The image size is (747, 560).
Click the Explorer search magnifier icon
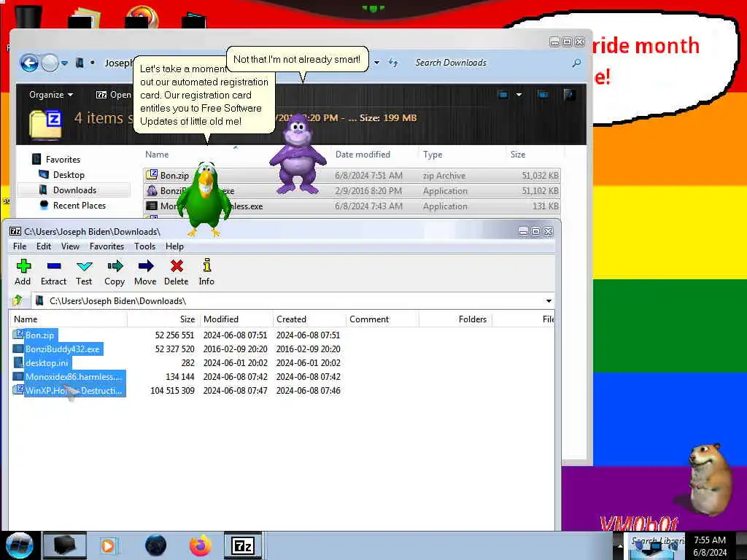576,63
